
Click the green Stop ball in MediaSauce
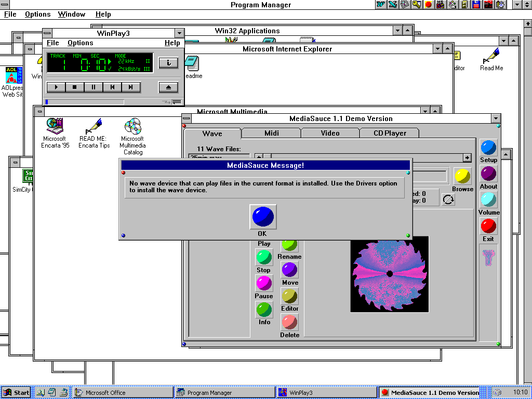[263, 257]
